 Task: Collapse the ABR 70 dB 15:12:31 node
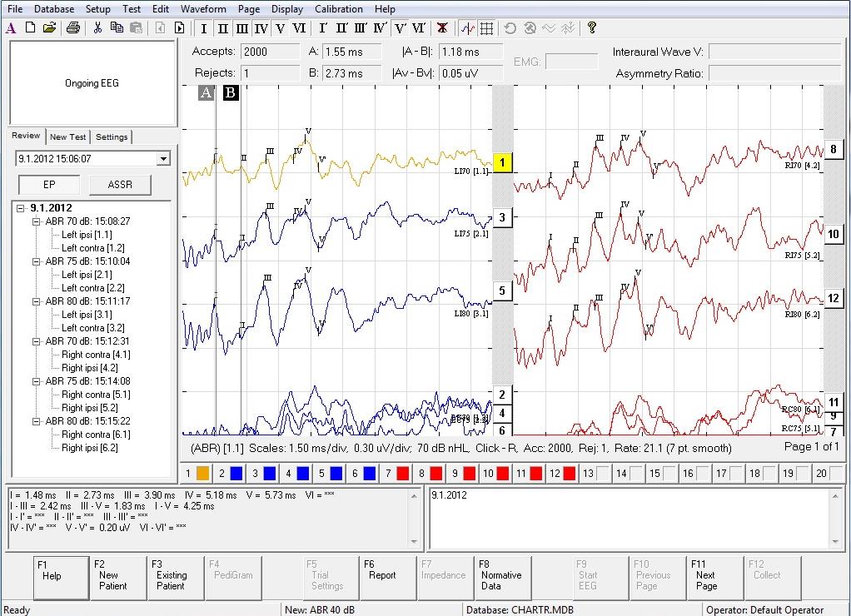point(37,341)
